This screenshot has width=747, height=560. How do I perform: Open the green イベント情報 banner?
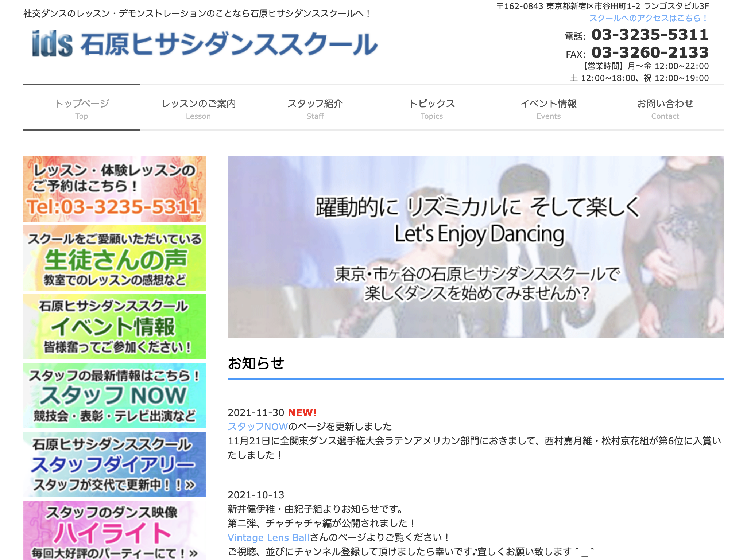(114, 327)
